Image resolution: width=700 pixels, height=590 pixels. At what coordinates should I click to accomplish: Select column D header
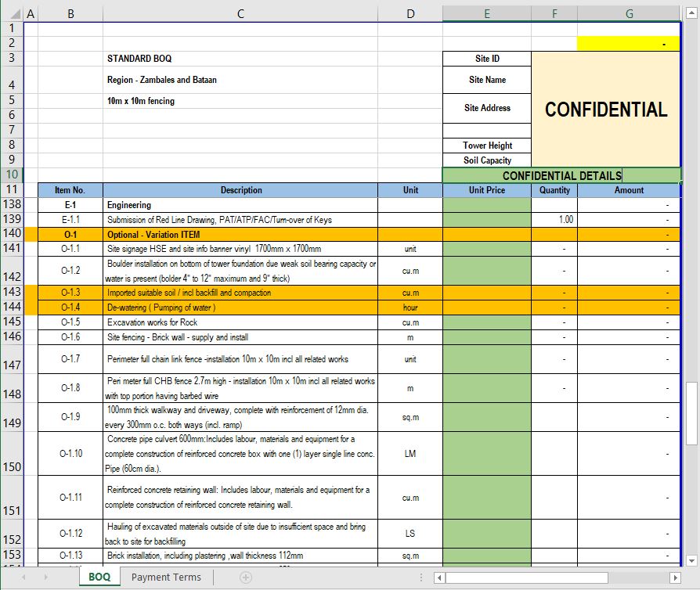click(x=410, y=14)
